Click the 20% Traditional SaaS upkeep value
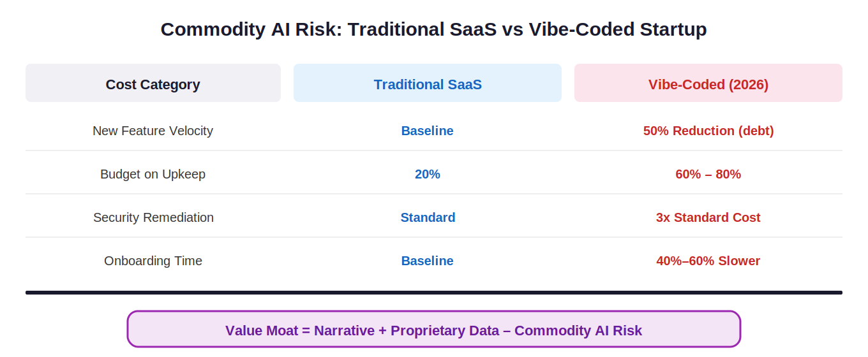This screenshot has width=868, height=357. tap(427, 174)
